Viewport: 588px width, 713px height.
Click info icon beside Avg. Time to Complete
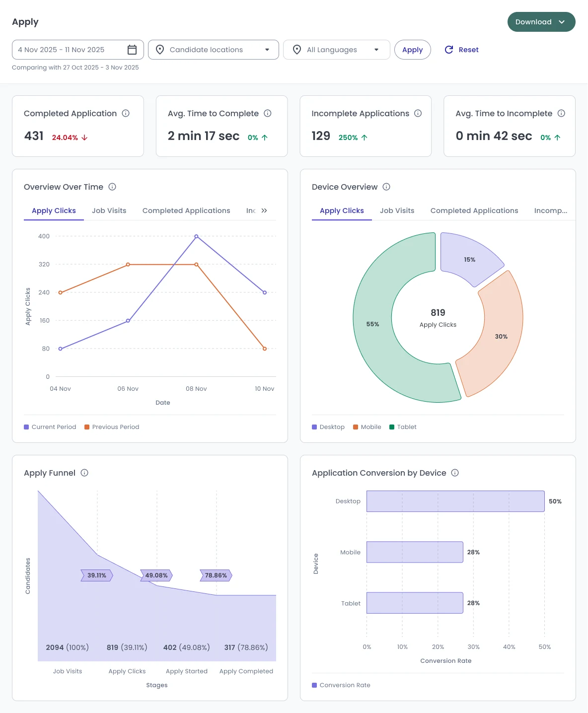268,113
